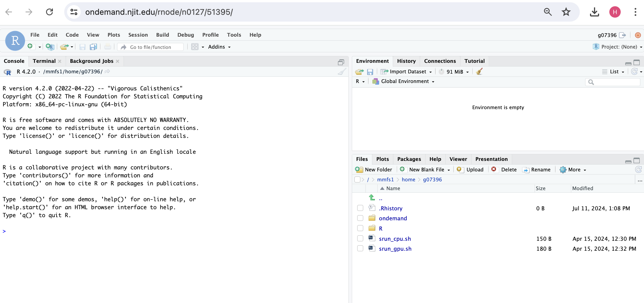This screenshot has height=303, width=644.
Task: Switch to the Packages tab
Action: click(409, 159)
